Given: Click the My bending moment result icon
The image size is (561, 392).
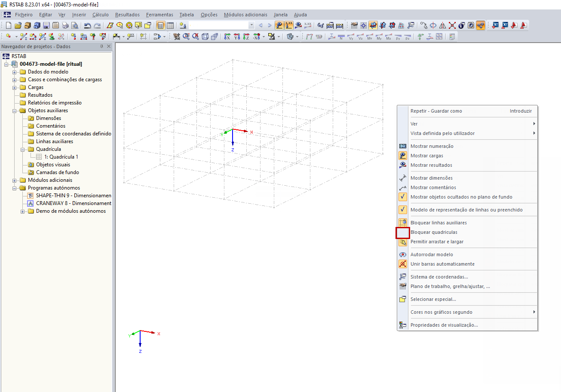Looking at the screenshot, I should coord(379,37).
